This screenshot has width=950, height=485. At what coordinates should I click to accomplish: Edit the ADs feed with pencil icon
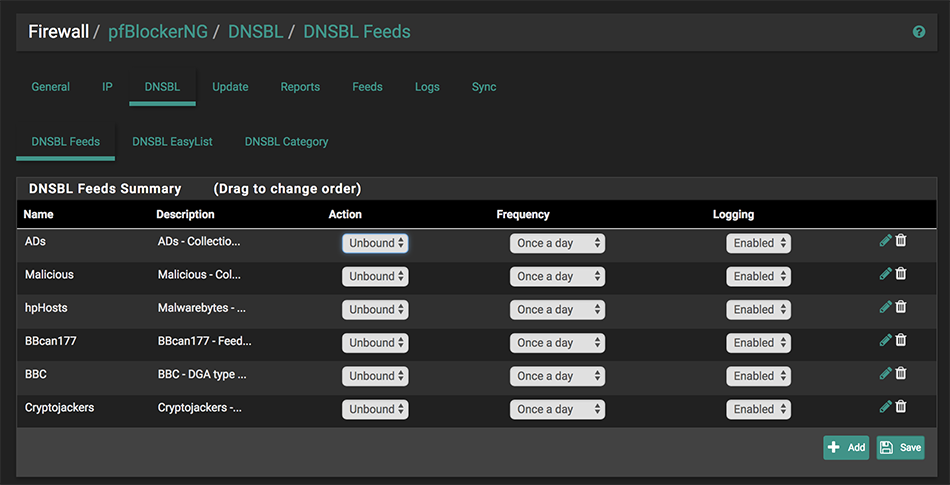(x=885, y=241)
